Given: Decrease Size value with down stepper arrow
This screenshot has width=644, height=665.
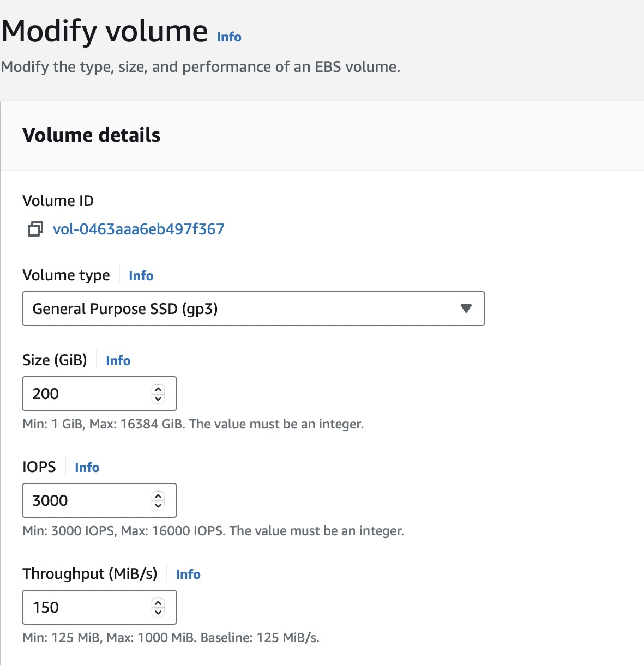Looking at the screenshot, I should pyautogui.click(x=158, y=398).
